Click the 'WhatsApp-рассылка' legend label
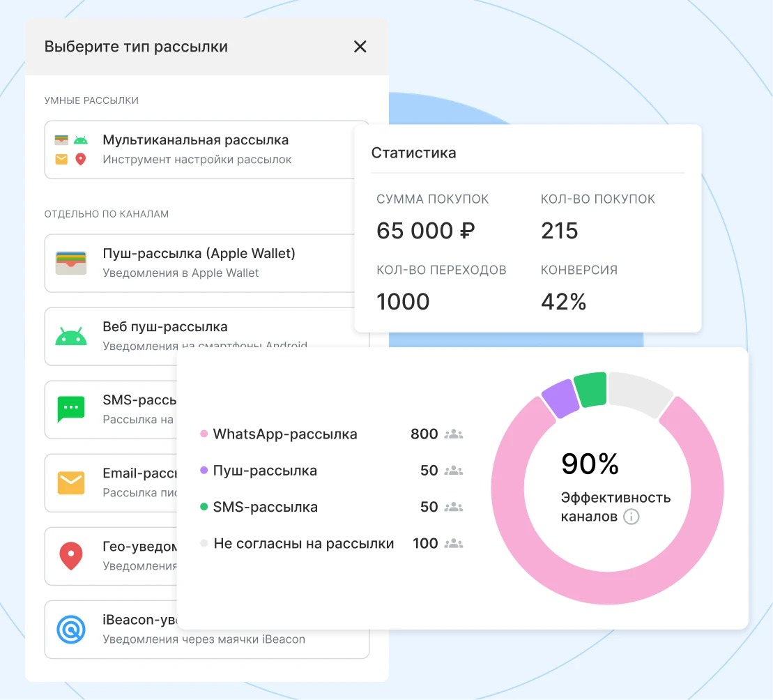 tap(285, 434)
